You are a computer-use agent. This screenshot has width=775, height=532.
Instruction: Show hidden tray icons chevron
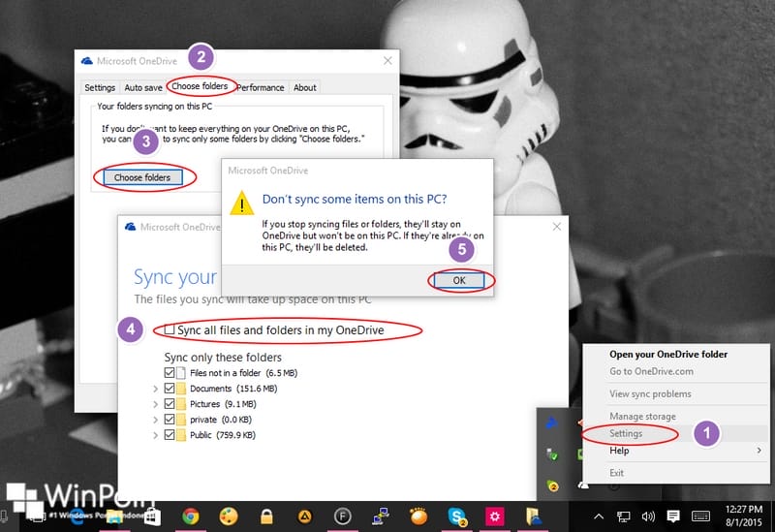[x=600, y=516]
